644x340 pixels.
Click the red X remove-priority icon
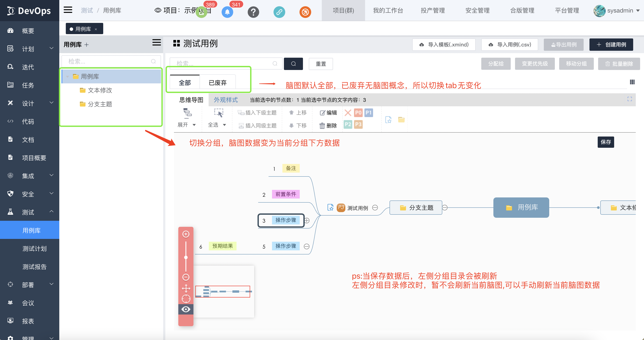coord(348,113)
